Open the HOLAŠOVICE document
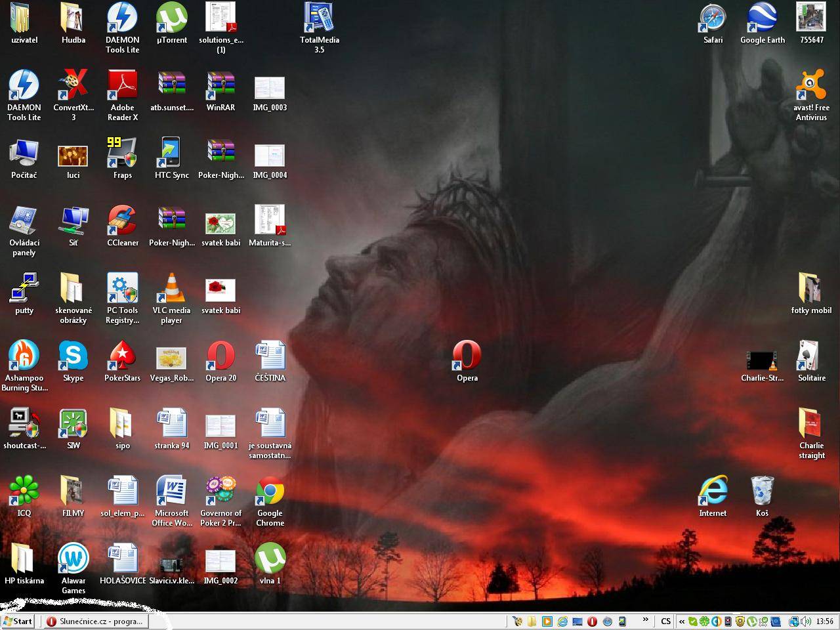Image resolution: width=840 pixels, height=630 pixels. pos(122,564)
